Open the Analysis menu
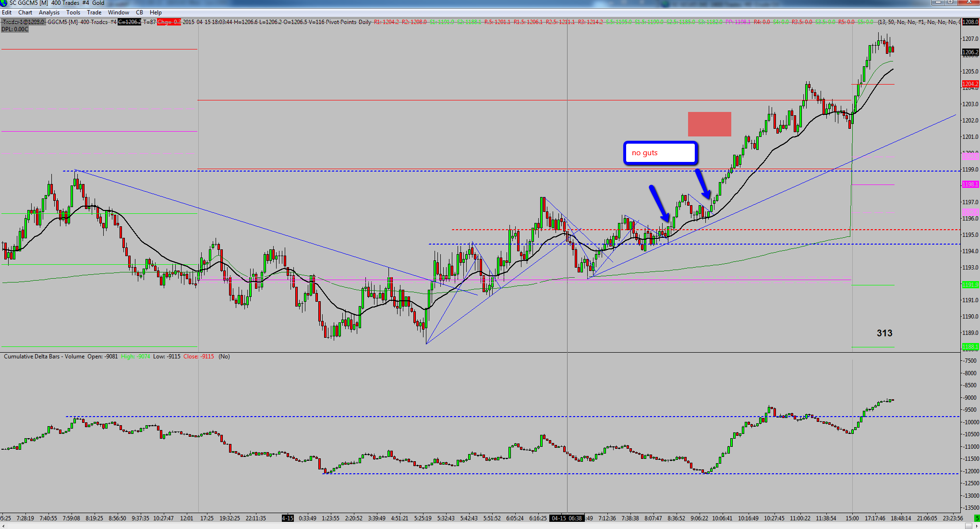The height and width of the screenshot is (529, 980). (x=49, y=12)
